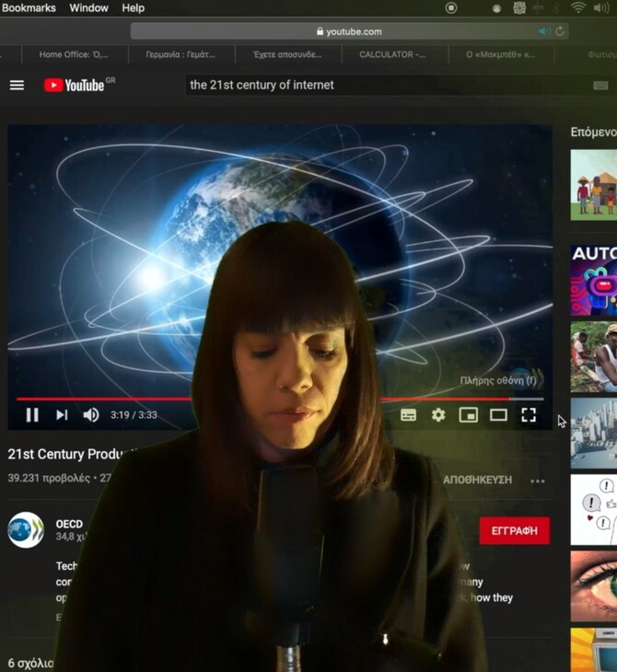Open on-screen keyboard icon in search box
617x672 pixels.
(600, 86)
